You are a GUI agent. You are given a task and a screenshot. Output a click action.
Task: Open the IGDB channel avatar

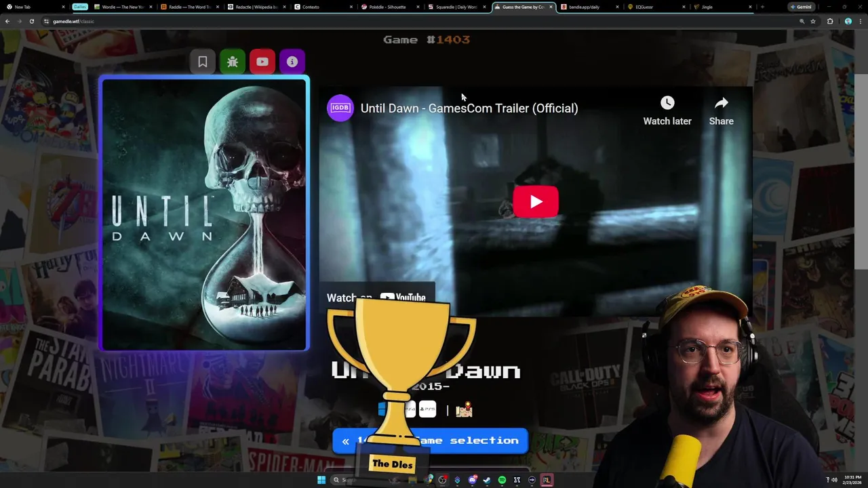(x=340, y=108)
